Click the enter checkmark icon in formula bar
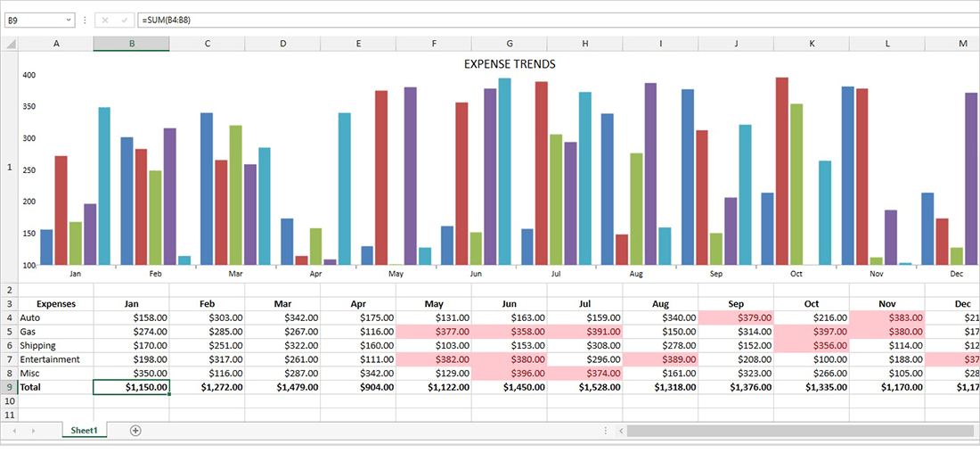The width and height of the screenshot is (980, 453). [x=125, y=20]
